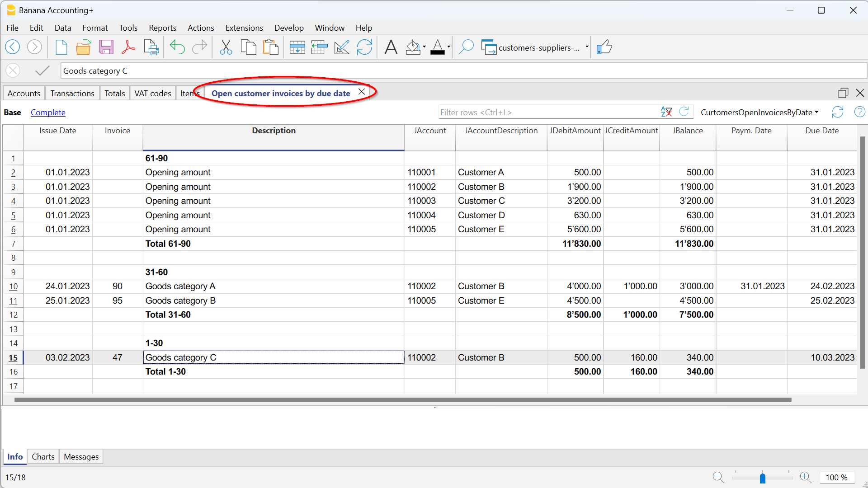Open the font color dropdown arrow
The height and width of the screenshot is (488, 868).
pos(448,47)
